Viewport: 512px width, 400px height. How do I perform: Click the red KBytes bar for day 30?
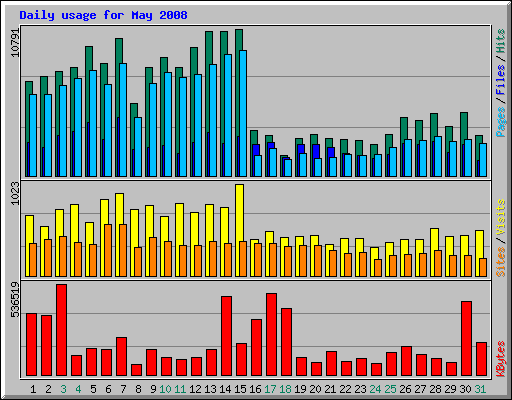point(466,339)
